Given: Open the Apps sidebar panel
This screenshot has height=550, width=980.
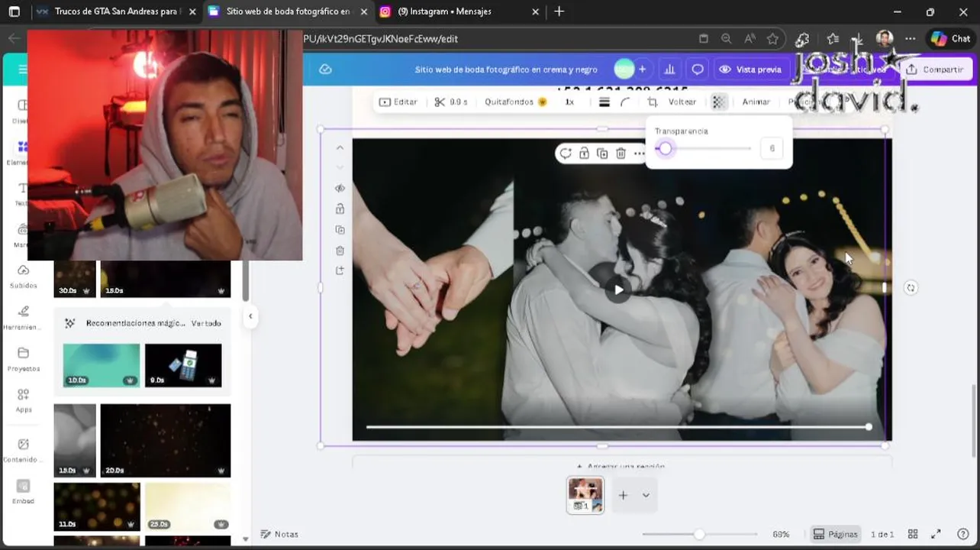Looking at the screenshot, I should coord(23,400).
